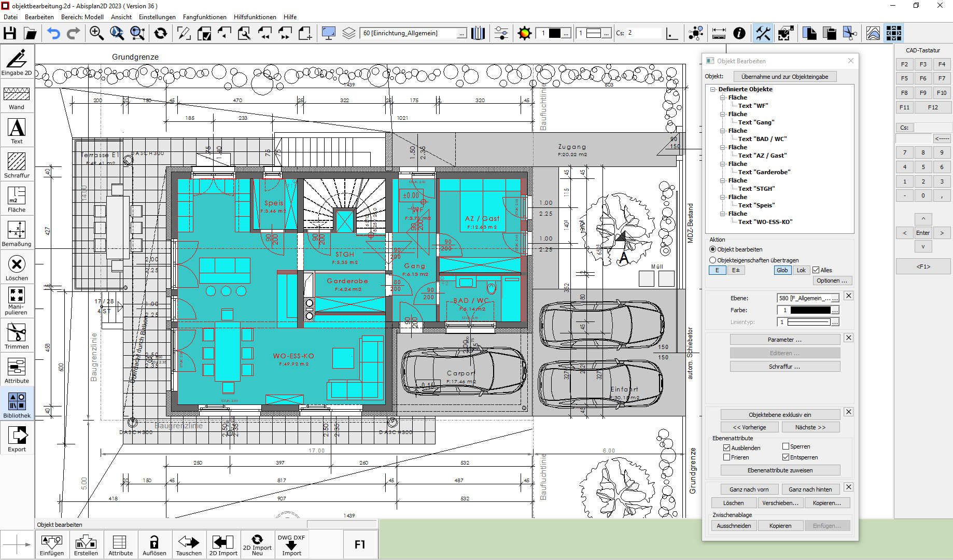
Task: Click the Redo arrow icon
Action: tap(74, 33)
